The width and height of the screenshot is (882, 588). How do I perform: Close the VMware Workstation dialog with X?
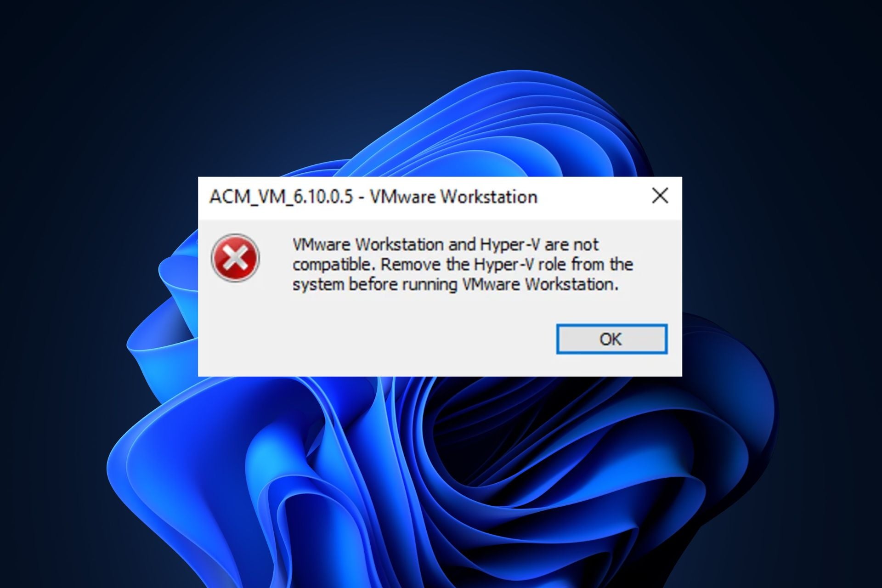(660, 196)
